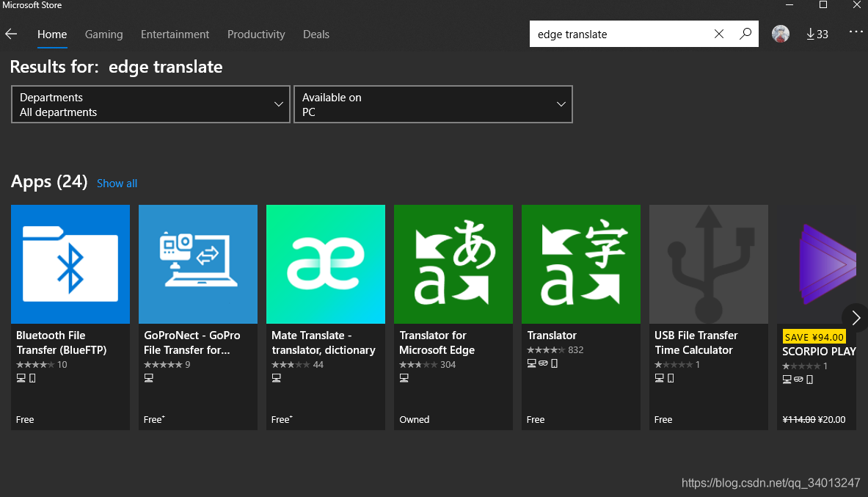868x497 pixels.
Task: Click the SAVE ¥94.00 badge
Action: coord(814,337)
